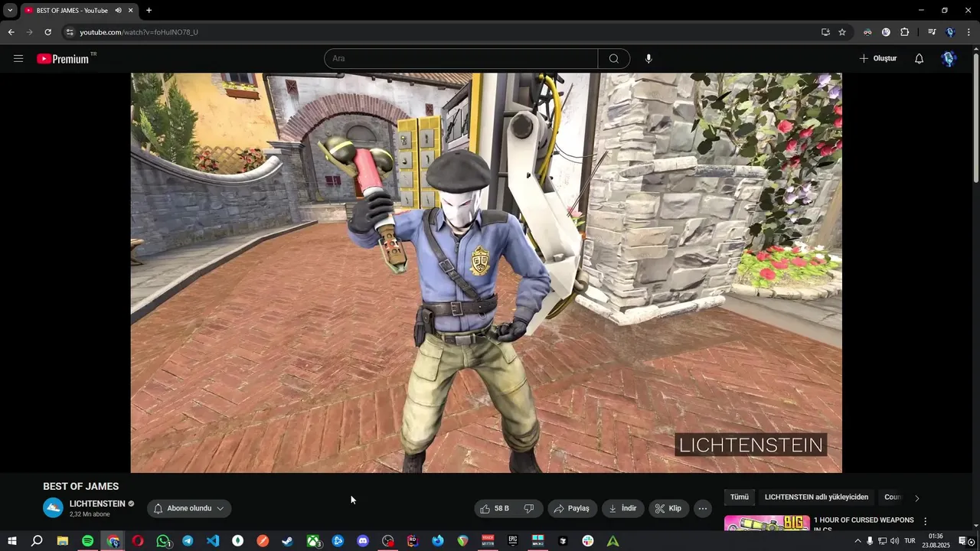The height and width of the screenshot is (551, 980).
Task: Open Spotify from the taskbar
Action: [87, 541]
